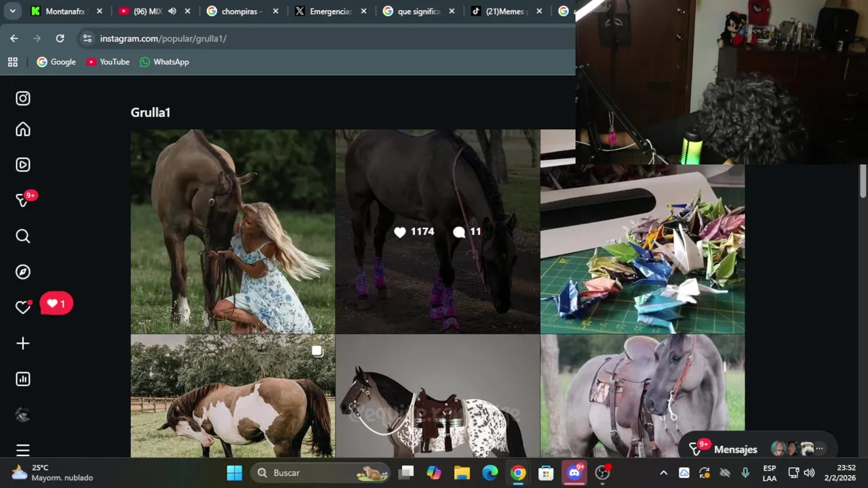Click the Create new post plus icon
Viewport: 868px width, 488px height.
click(x=23, y=344)
